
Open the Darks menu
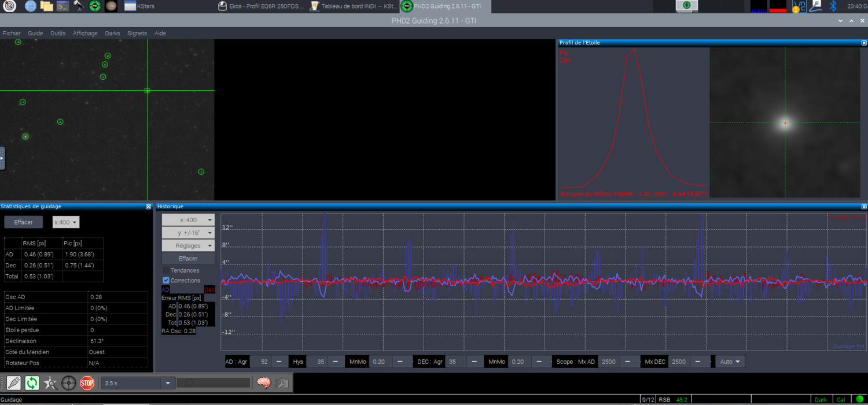tap(112, 33)
